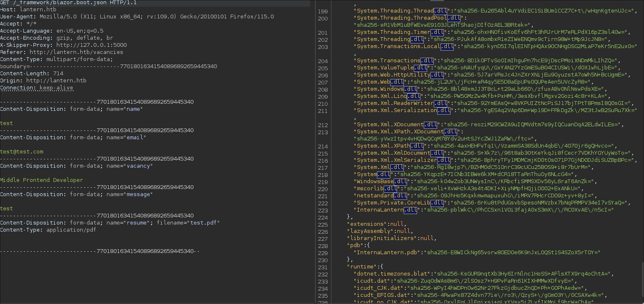The width and height of the screenshot is (644, 304).
Task: Click the Accept-Encoding: gzip, deflate, br header
Action: (x=56, y=38)
